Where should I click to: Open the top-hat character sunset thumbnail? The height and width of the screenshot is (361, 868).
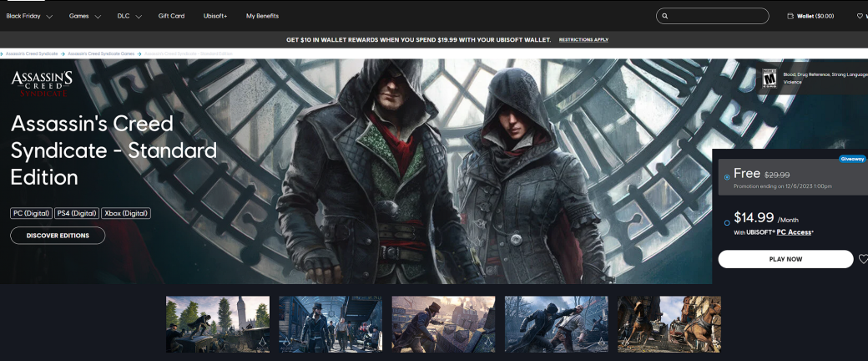pos(443,324)
